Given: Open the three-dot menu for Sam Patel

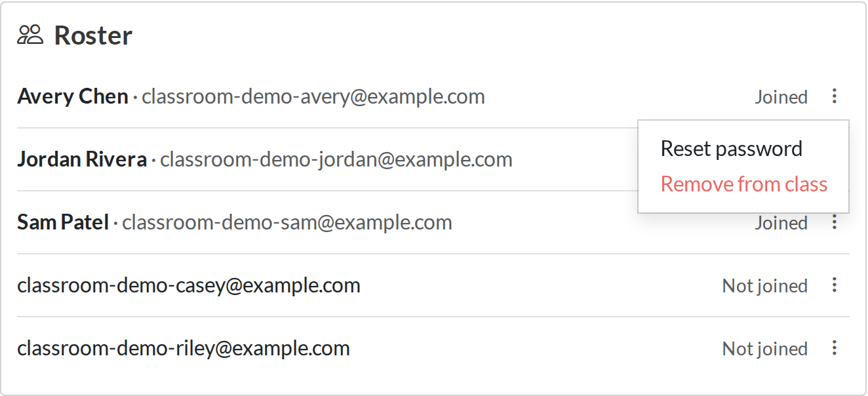Looking at the screenshot, I should click(834, 222).
